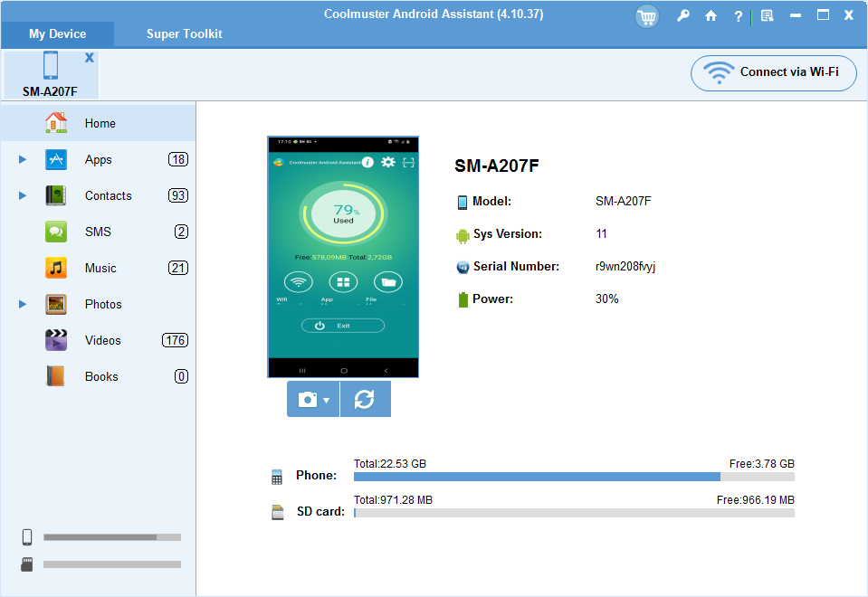The image size is (868, 597).
Task: Click the Apps count badge 18
Action: tap(178, 159)
